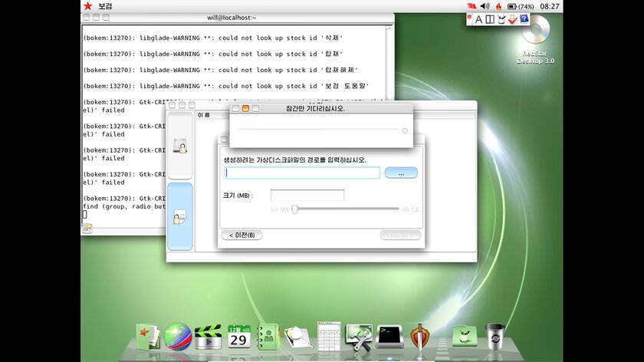Click the small icon at terminal's bottom-left
This screenshot has width=644, height=362.
87,229
